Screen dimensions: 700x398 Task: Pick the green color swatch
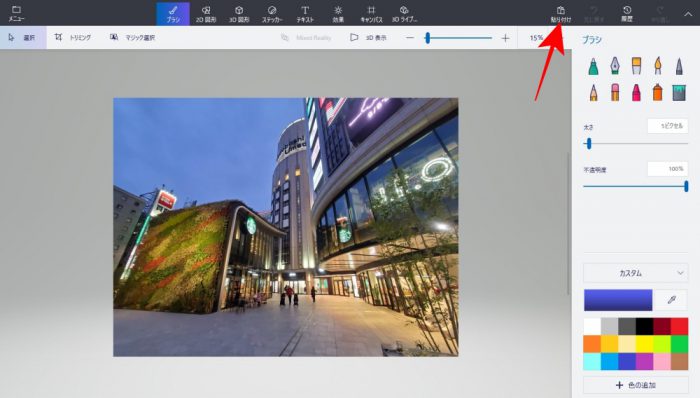[x=679, y=344]
